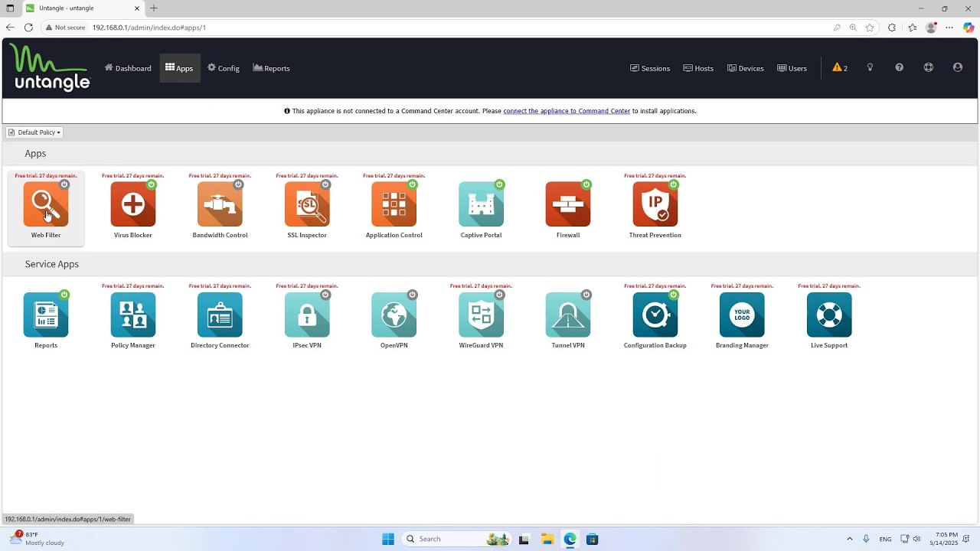980x551 pixels.
Task: Open the Hosts view
Action: [698, 68]
